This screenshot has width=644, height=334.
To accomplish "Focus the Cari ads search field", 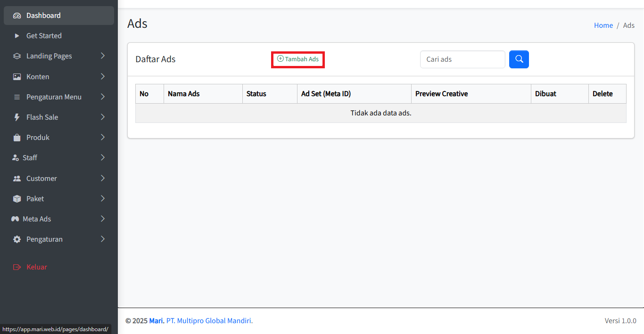I will pyautogui.click(x=462, y=59).
